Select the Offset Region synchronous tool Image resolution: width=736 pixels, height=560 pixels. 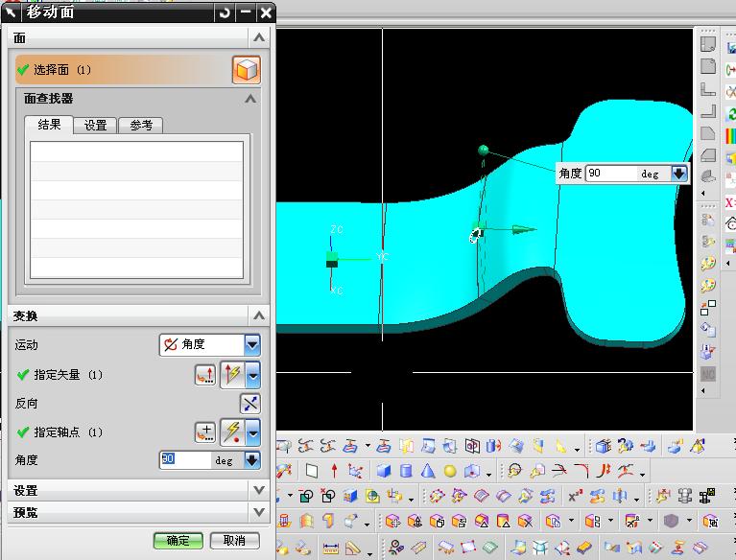pyautogui.click(x=437, y=521)
